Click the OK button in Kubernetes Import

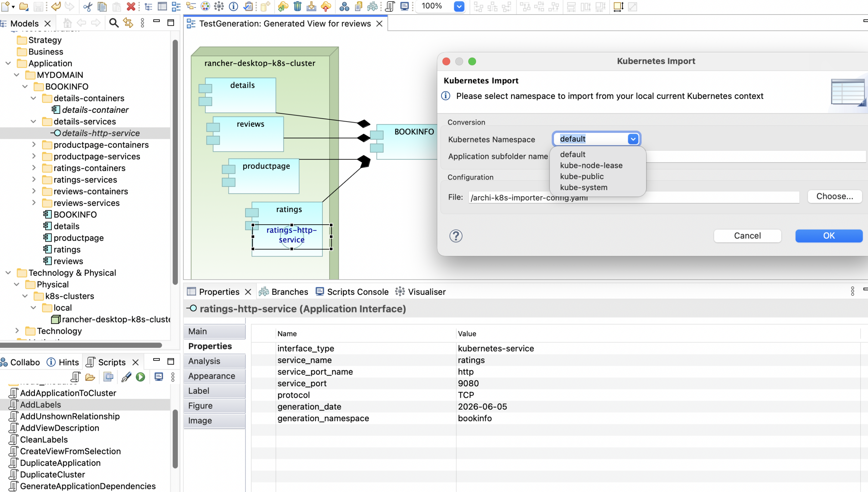(829, 236)
